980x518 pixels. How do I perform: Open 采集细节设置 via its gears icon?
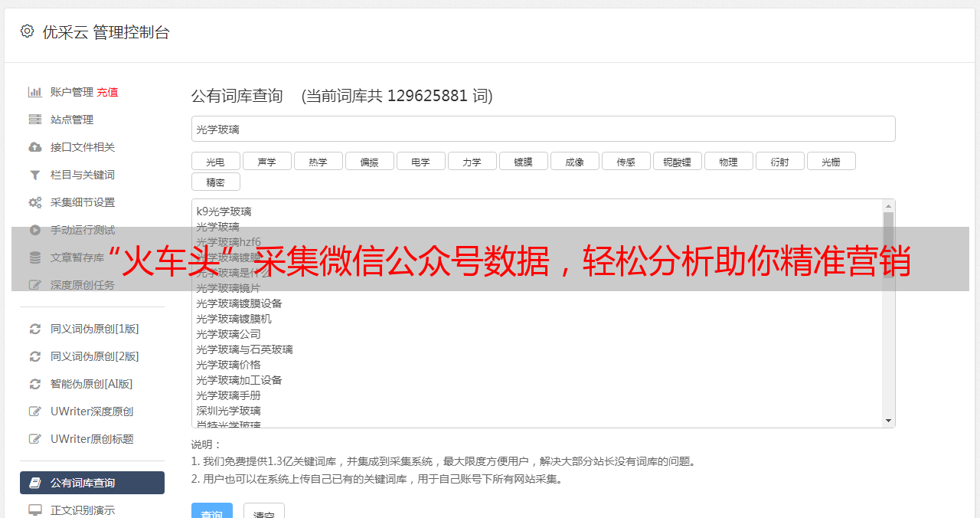click(x=35, y=202)
